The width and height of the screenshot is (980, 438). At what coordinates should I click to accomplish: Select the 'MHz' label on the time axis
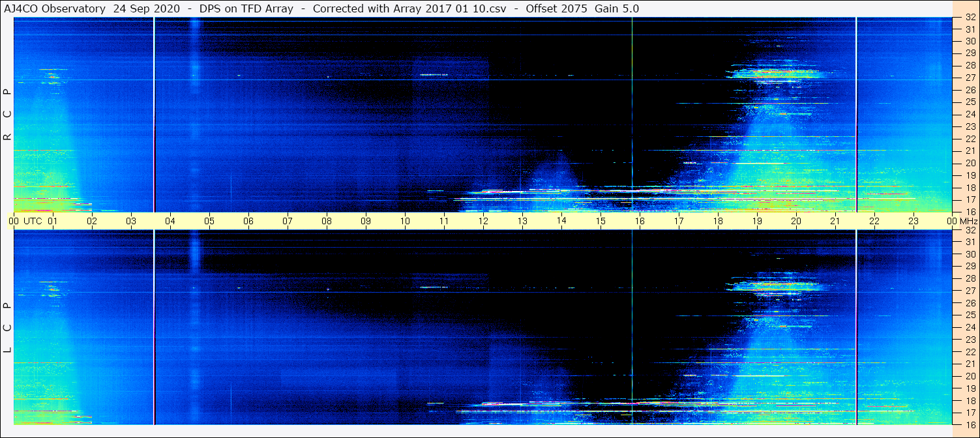click(969, 221)
